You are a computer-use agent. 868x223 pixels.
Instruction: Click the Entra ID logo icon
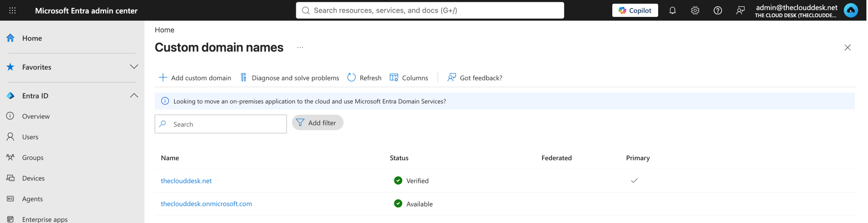point(11,96)
